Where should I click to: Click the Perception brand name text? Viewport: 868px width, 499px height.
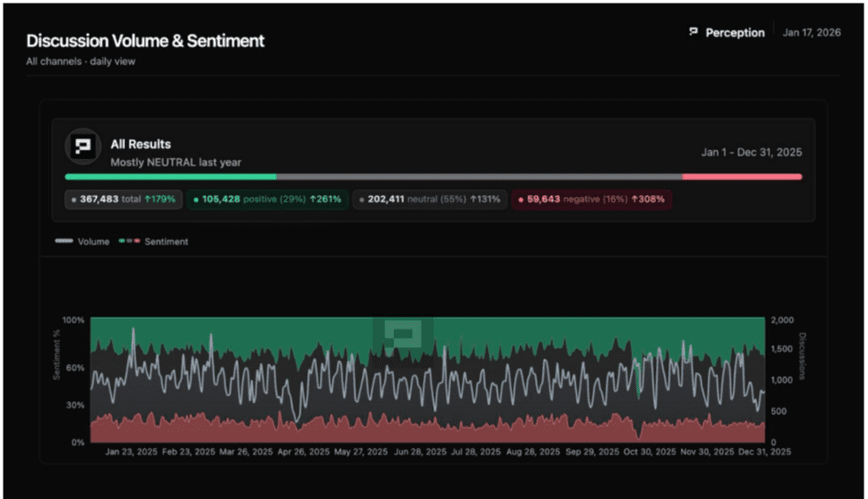[735, 33]
